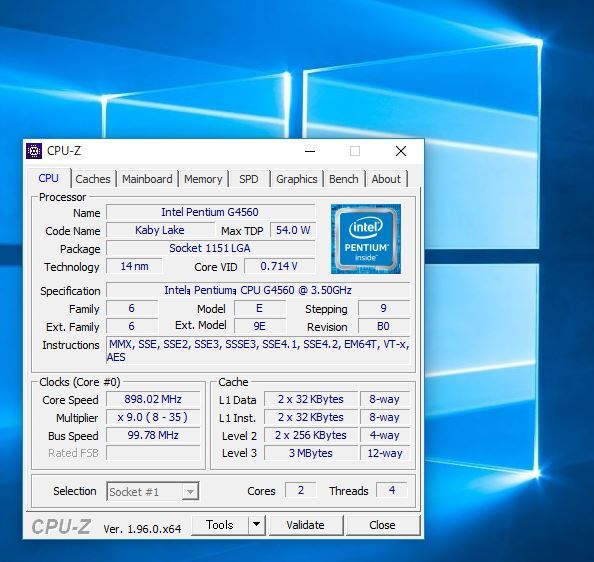Click the Threads value 4
Image resolution: width=594 pixels, height=562 pixels.
click(392, 490)
